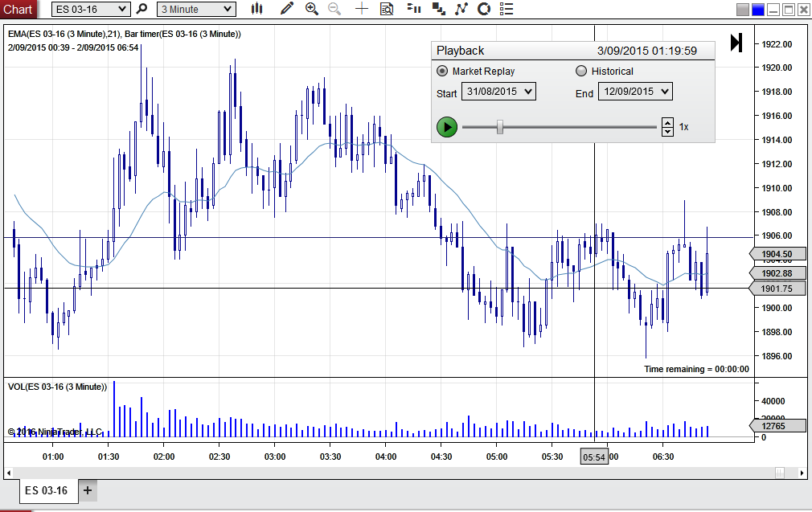Viewport: 812px width, 512px height.
Task: Click the 01:00 time axis label
Action: [53, 457]
